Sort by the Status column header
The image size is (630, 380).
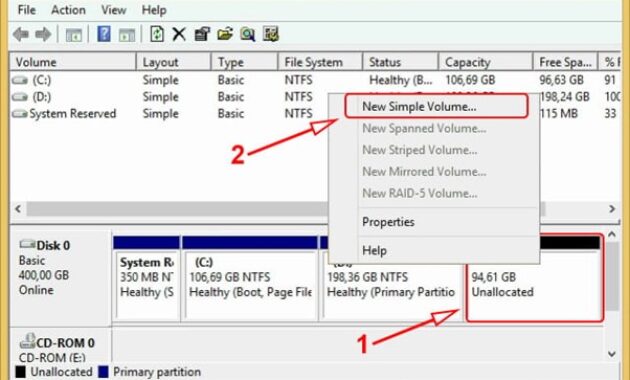pos(400,62)
